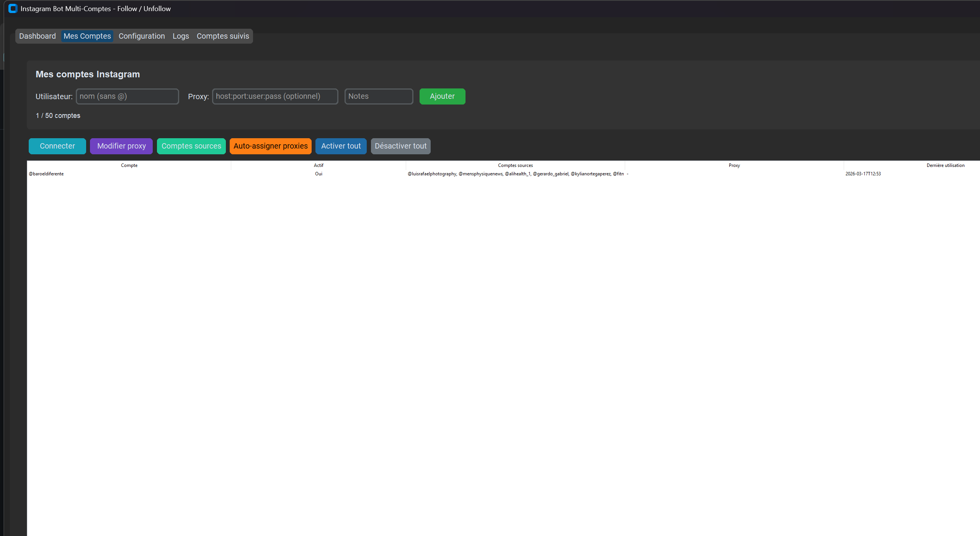This screenshot has height=536, width=980.
Task: Click the Actif column header
Action: pyautogui.click(x=318, y=165)
